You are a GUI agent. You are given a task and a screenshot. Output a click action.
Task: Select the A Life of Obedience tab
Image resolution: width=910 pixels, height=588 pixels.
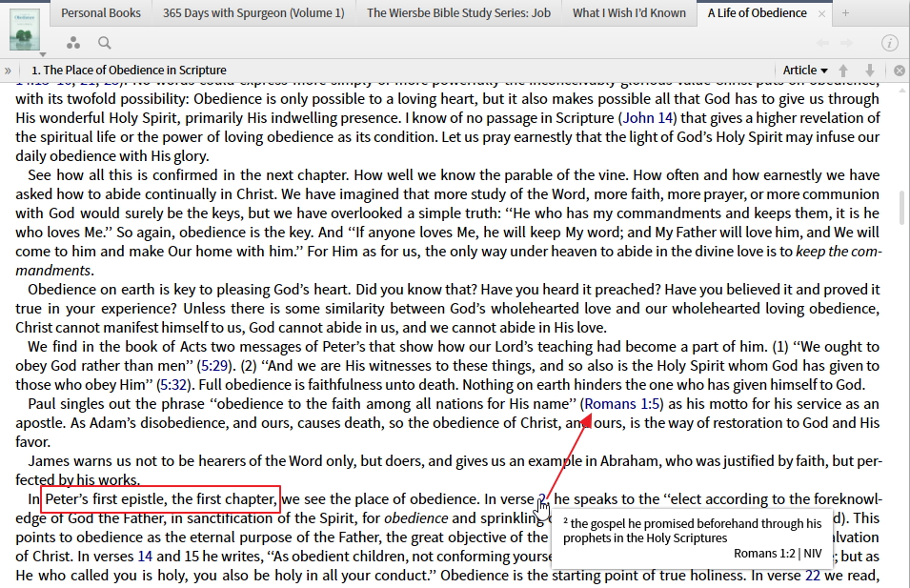[x=757, y=12]
